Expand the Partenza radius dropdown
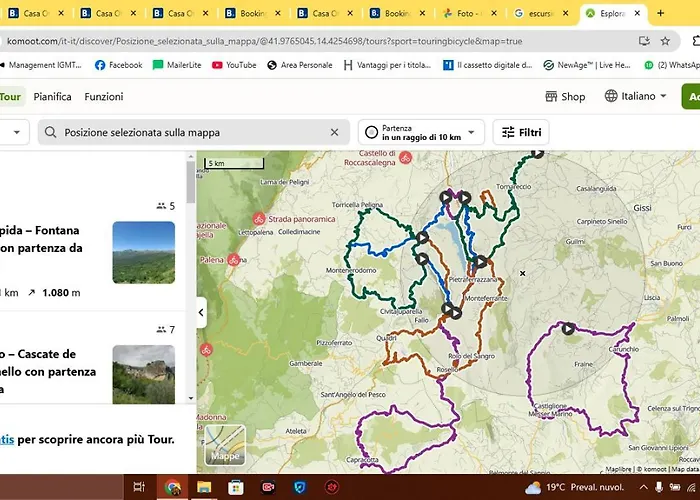Screen dimensions: 700x500 [x=421, y=132]
